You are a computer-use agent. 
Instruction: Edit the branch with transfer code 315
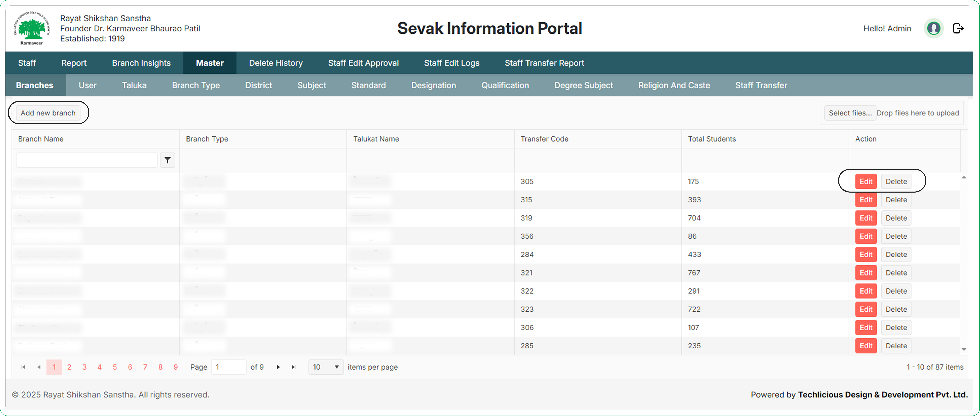click(x=866, y=200)
